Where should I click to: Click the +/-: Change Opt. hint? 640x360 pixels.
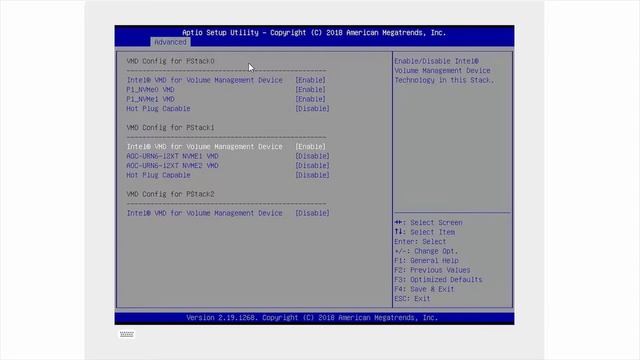click(426, 251)
